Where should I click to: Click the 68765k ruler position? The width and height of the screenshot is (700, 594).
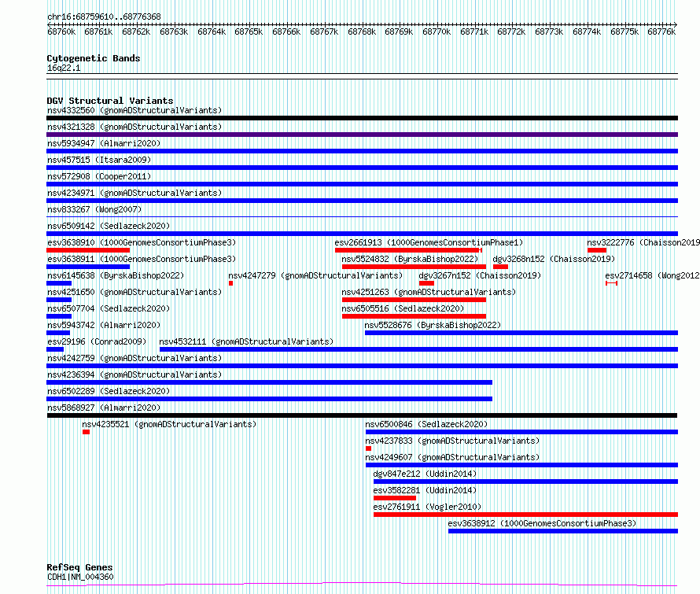tap(249, 32)
